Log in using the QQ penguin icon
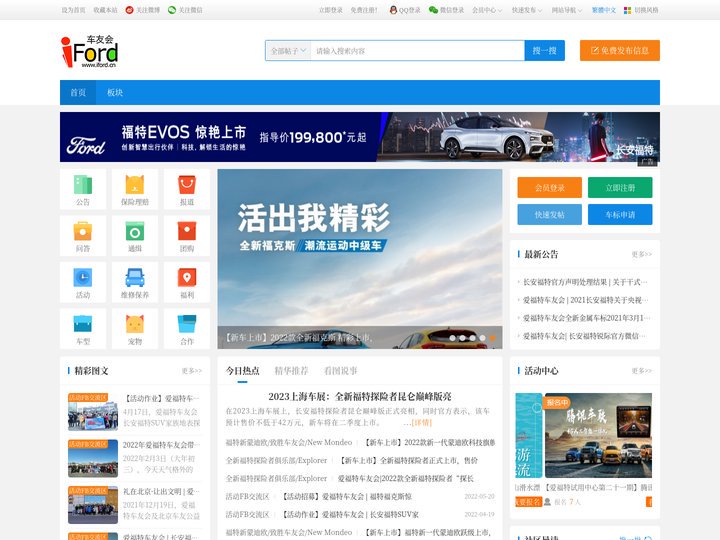The height and width of the screenshot is (540, 720). click(x=393, y=10)
